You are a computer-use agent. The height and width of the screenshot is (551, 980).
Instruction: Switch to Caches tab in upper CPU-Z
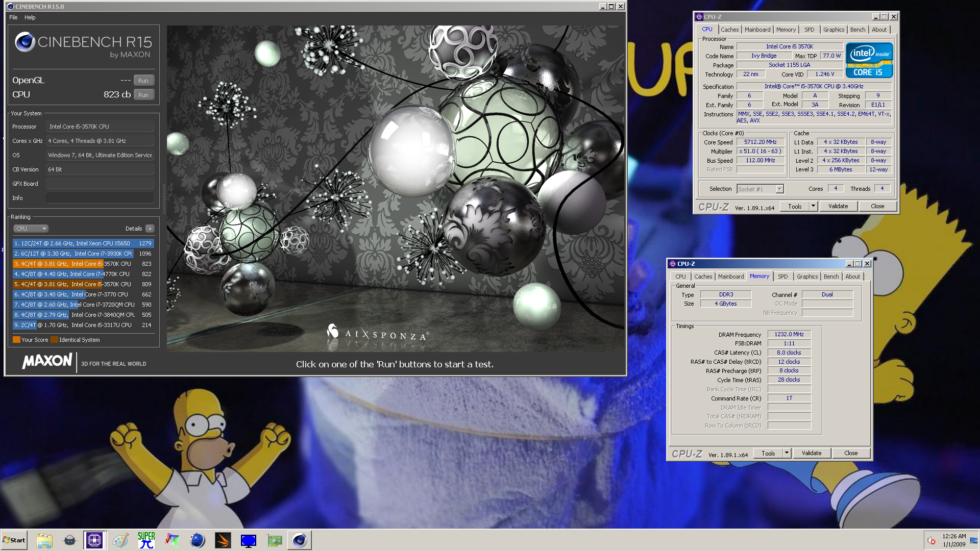pos(729,30)
